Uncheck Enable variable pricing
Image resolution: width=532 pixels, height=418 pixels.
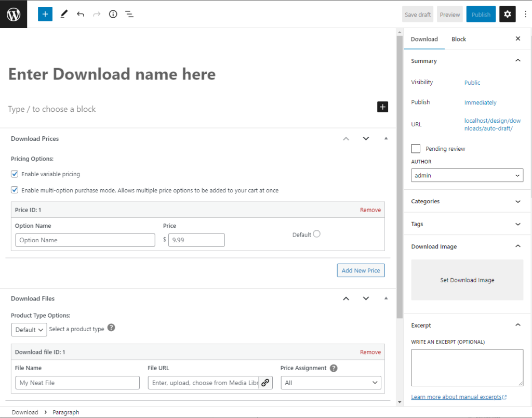(x=15, y=174)
